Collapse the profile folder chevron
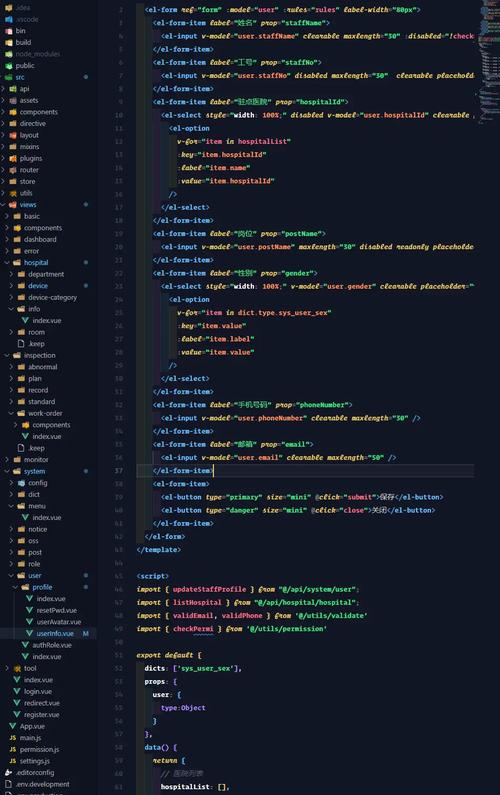This screenshot has width=500, height=795. point(15,587)
